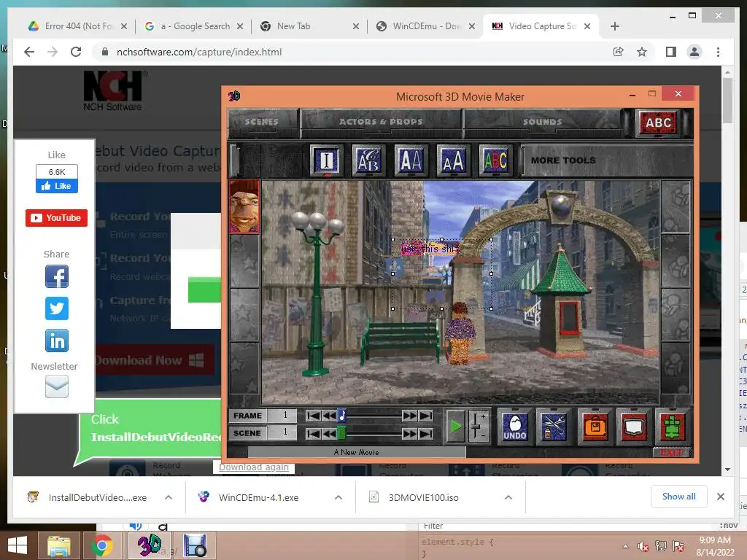Expand InstallDebutVideo exe download options
Image resolution: width=747 pixels, height=560 pixels.
[169, 497]
